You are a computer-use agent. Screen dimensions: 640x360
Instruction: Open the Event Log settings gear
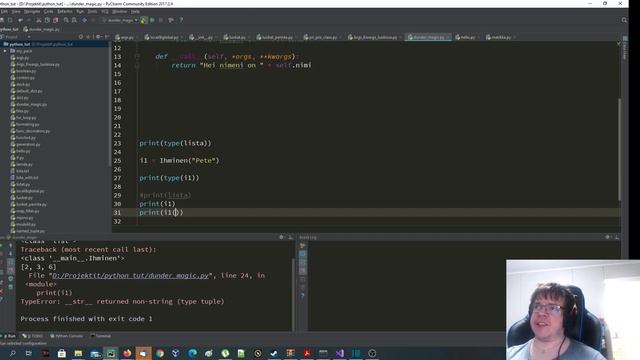607,237
